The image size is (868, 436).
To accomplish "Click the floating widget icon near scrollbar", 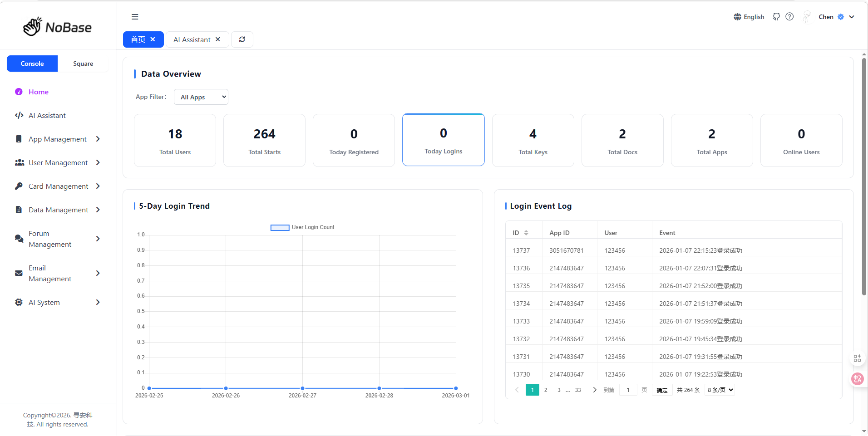I will pos(857,358).
